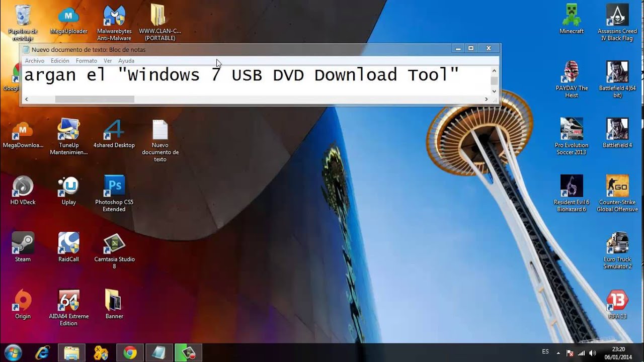The image size is (644, 362).
Task: Launch Pro Evolution Soccer 2013 shortcut
Action: (572, 137)
